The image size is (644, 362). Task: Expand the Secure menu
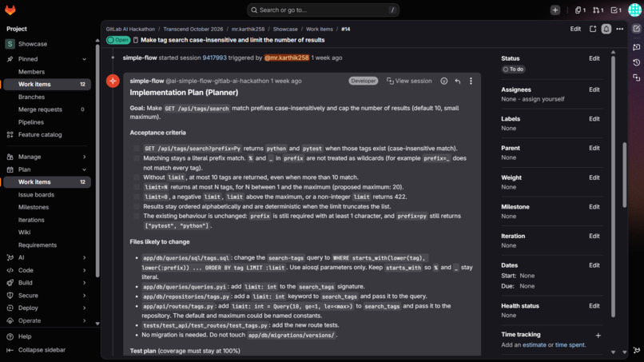84,296
